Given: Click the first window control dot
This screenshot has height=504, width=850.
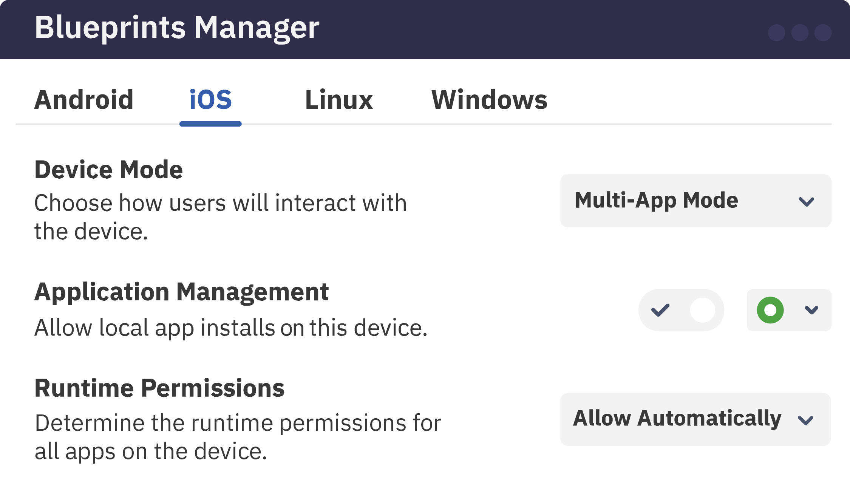Looking at the screenshot, I should [x=776, y=32].
